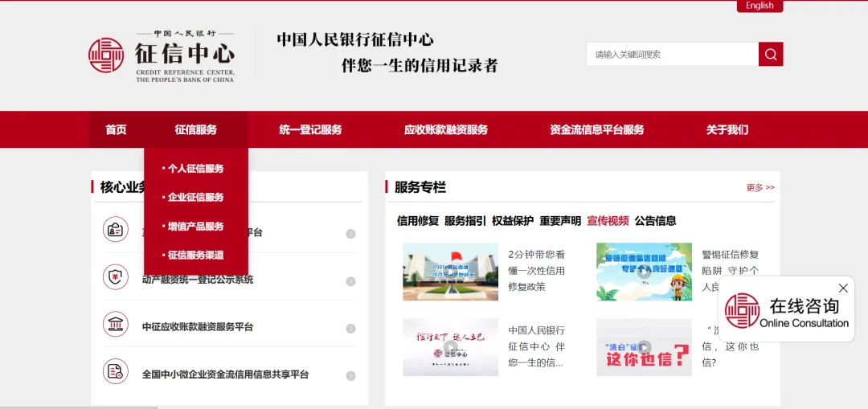Viewport: 868px width, 409px height.
Task: Switch site language to English
Action: pos(759,6)
